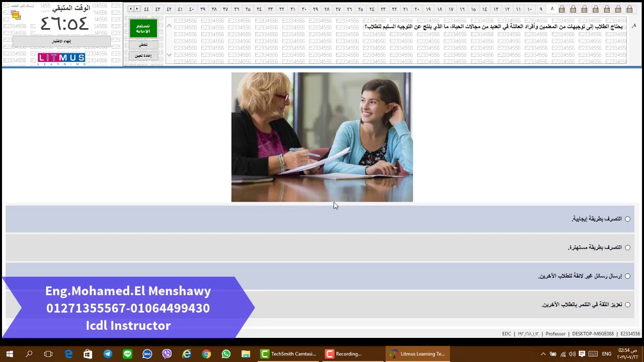Open the Windows Start menu
This screenshot has height=362, width=644.
[x=10, y=354]
